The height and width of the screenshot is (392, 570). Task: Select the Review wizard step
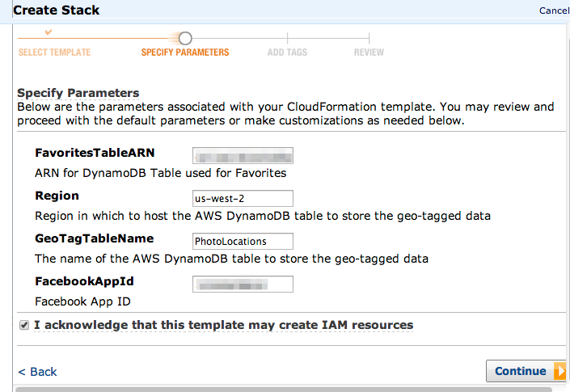(x=369, y=53)
